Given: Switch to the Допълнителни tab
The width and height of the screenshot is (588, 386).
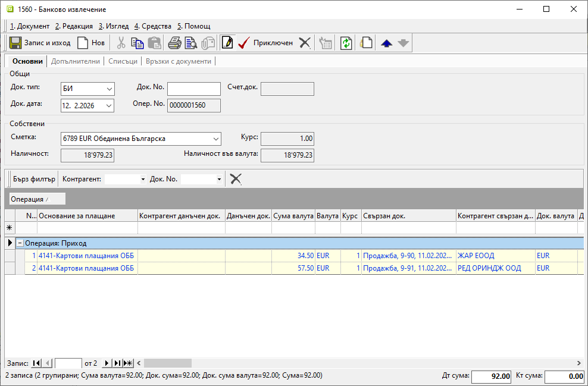Looking at the screenshot, I should click(x=76, y=61).
